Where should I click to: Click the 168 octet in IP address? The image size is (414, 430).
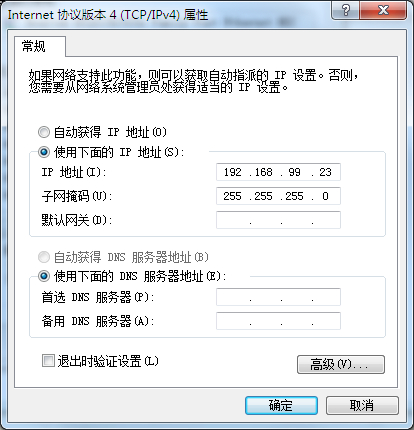(263, 172)
